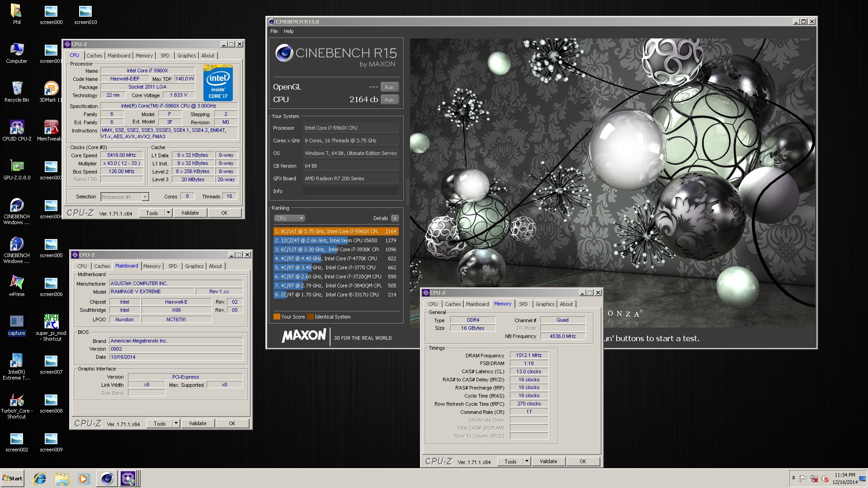The height and width of the screenshot is (488, 868).
Task: Open Mainboard tab in Memory CPU-Z window
Action: click(x=477, y=304)
